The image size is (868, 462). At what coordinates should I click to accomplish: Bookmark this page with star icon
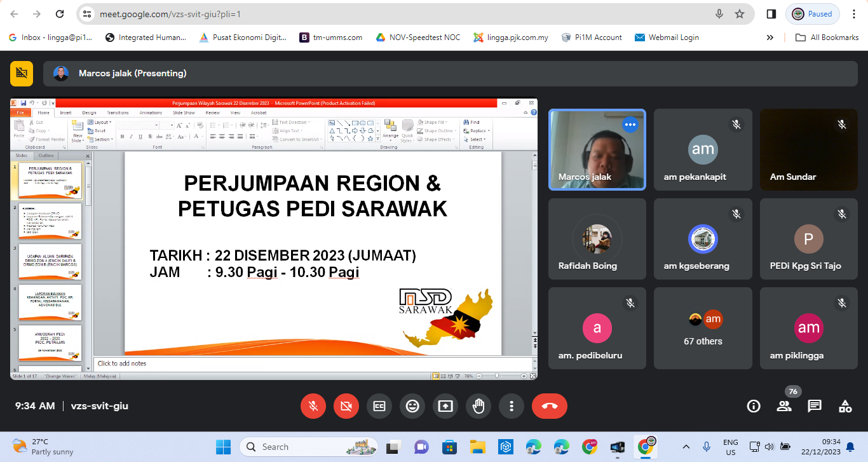click(740, 14)
